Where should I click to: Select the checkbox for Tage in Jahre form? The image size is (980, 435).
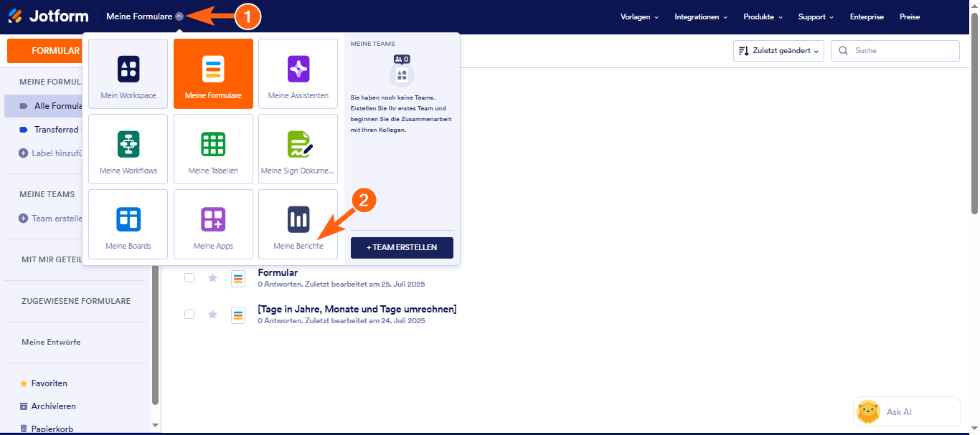coord(189,315)
